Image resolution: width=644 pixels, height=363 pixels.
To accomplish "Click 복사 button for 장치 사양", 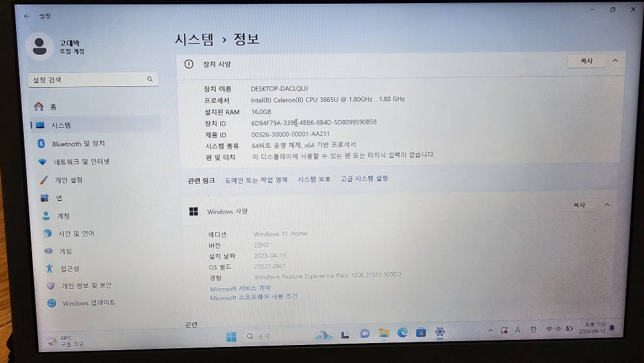I will 586,61.
